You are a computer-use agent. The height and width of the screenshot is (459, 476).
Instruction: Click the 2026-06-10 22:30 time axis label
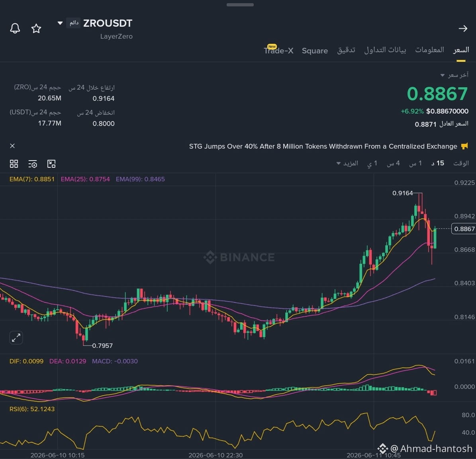[215, 455]
